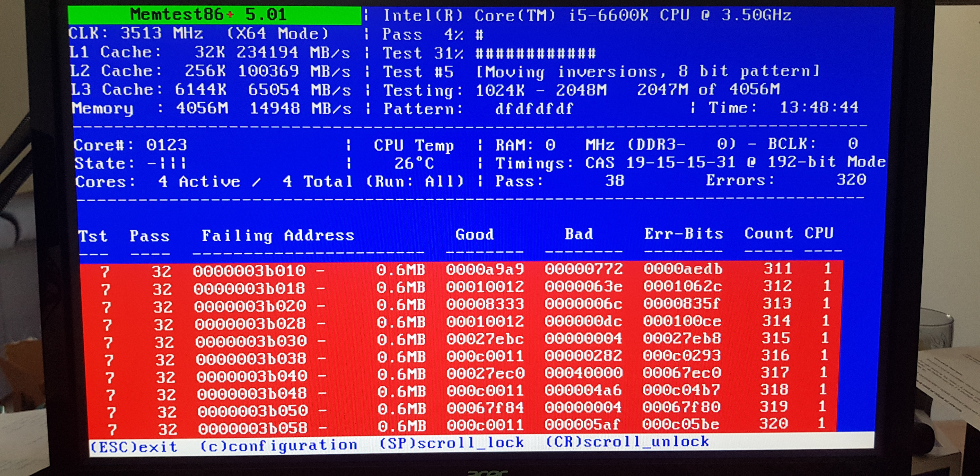Click Test #5 Moving inversions label

click(601, 72)
